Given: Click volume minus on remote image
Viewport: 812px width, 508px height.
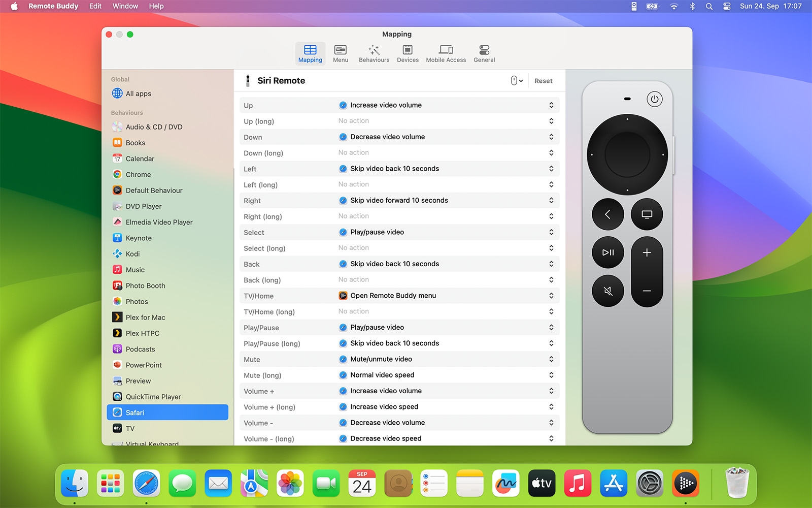Looking at the screenshot, I should click(647, 291).
